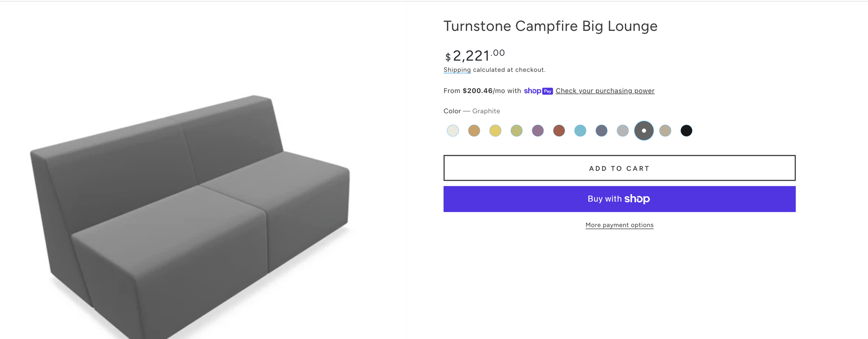868x339 pixels.
Task: Pick the rust red color swatch
Action: (559, 131)
